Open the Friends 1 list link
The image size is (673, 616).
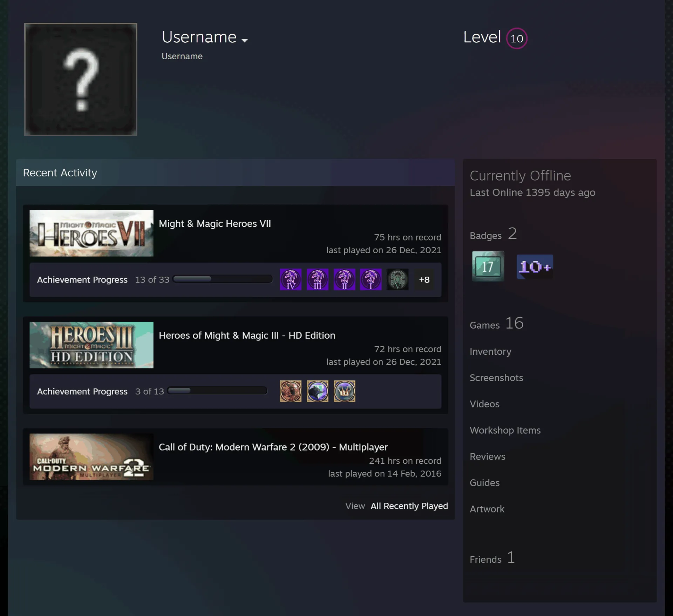(492, 558)
